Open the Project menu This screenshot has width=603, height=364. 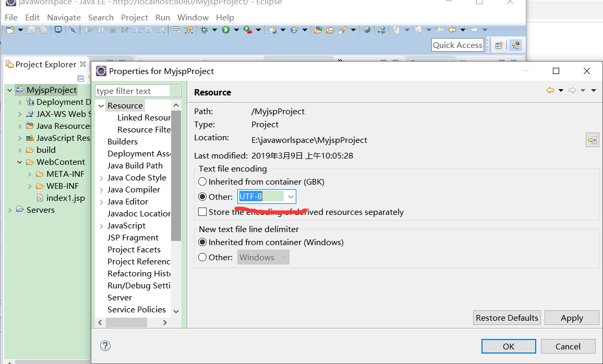coord(135,17)
